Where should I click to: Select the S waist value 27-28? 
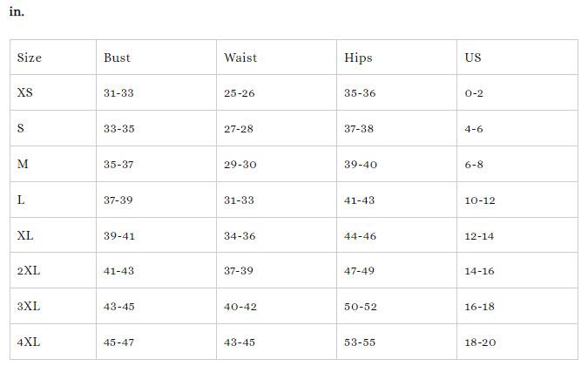click(x=239, y=129)
